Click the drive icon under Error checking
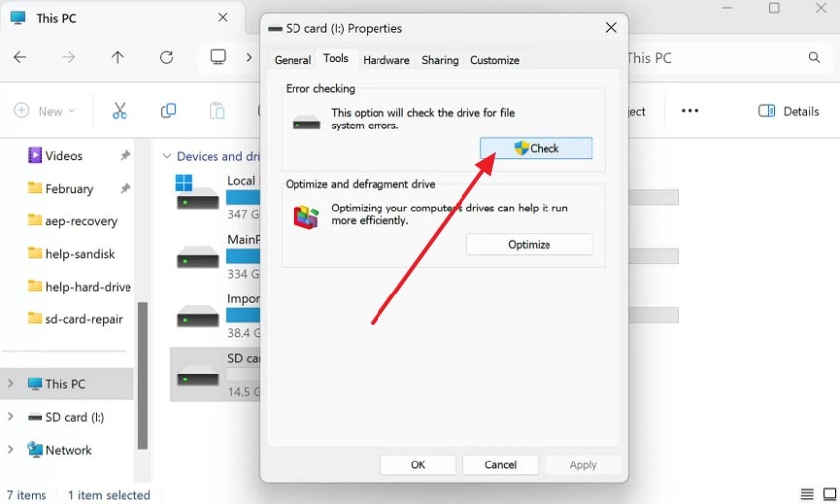Image resolution: width=840 pixels, height=504 pixels. pos(306,124)
